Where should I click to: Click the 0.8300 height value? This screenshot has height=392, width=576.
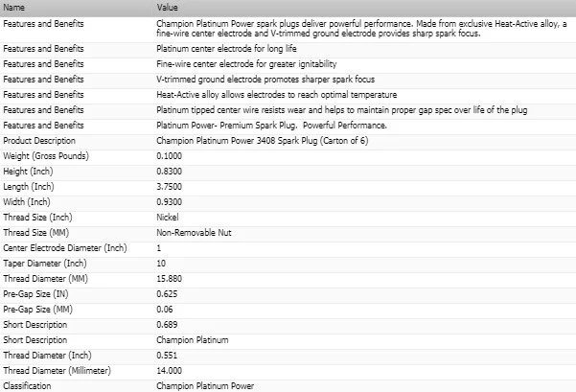pyautogui.click(x=169, y=172)
